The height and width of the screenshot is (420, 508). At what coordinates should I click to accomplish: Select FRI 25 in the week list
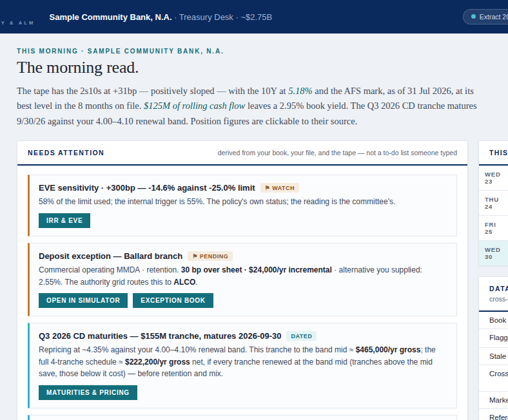pos(493,228)
